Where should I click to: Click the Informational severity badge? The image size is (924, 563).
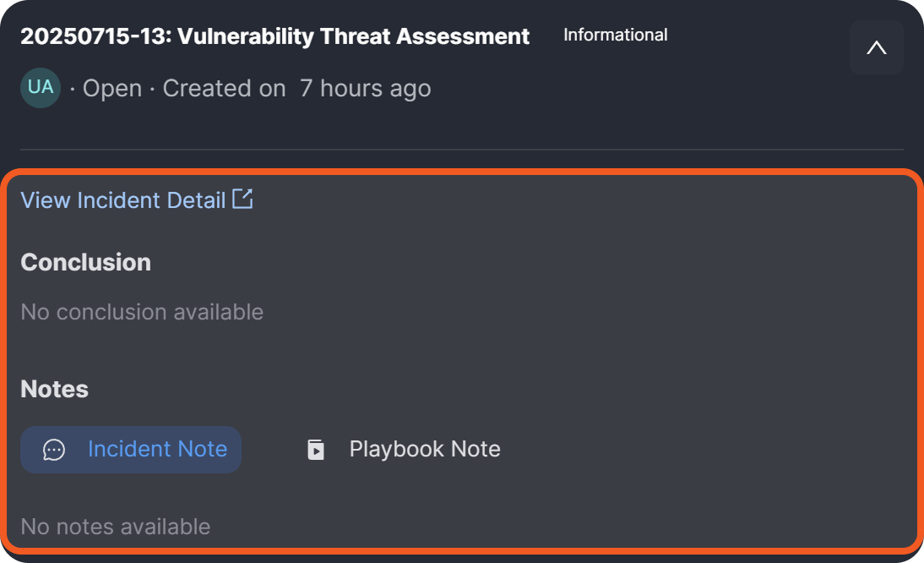pos(615,35)
